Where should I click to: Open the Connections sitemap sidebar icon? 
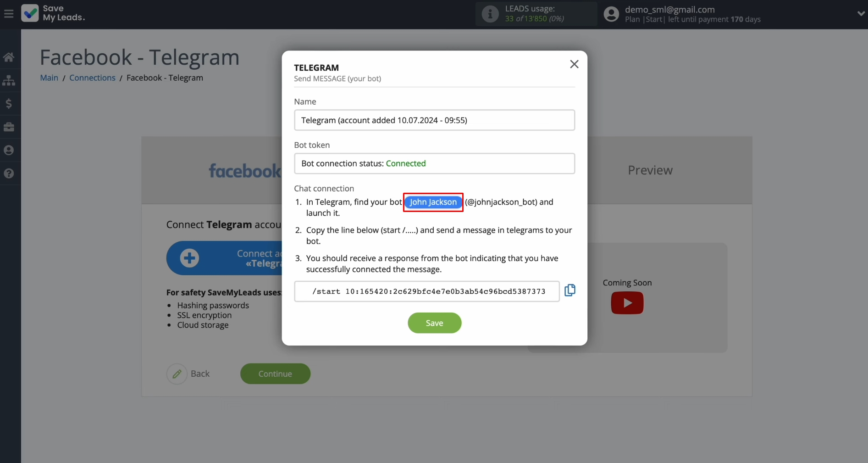9,80
